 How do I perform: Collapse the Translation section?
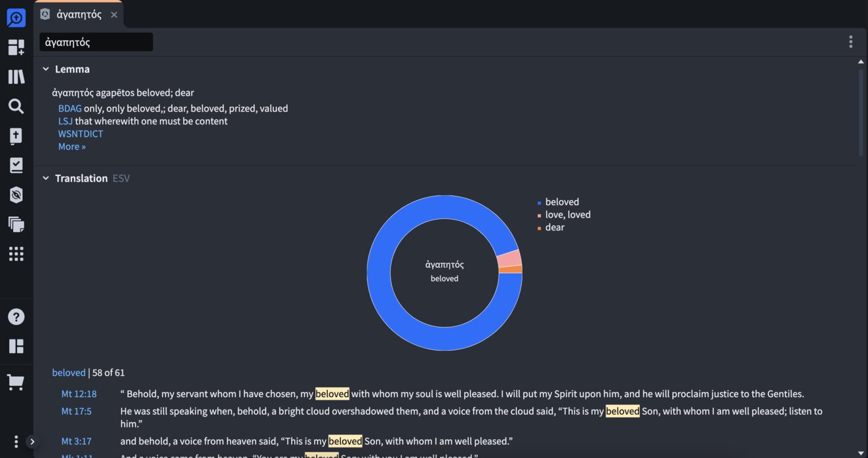click(x=46, y=178)
